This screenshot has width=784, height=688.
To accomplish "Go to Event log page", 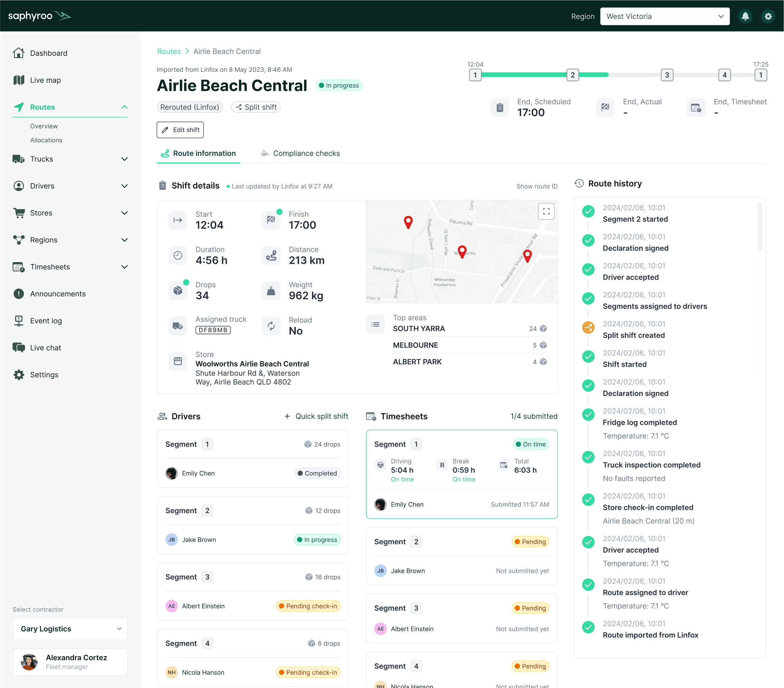I will (46, 321).
